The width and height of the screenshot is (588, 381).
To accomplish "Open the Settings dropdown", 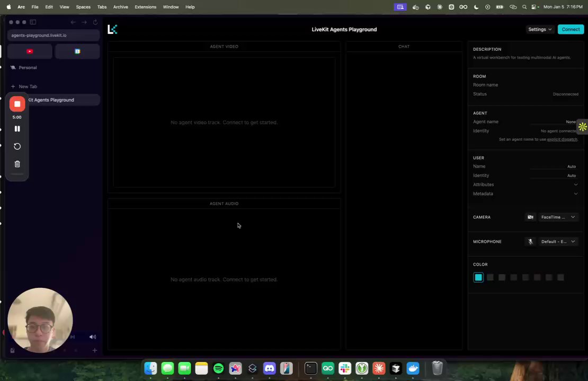I will [540, 29].
